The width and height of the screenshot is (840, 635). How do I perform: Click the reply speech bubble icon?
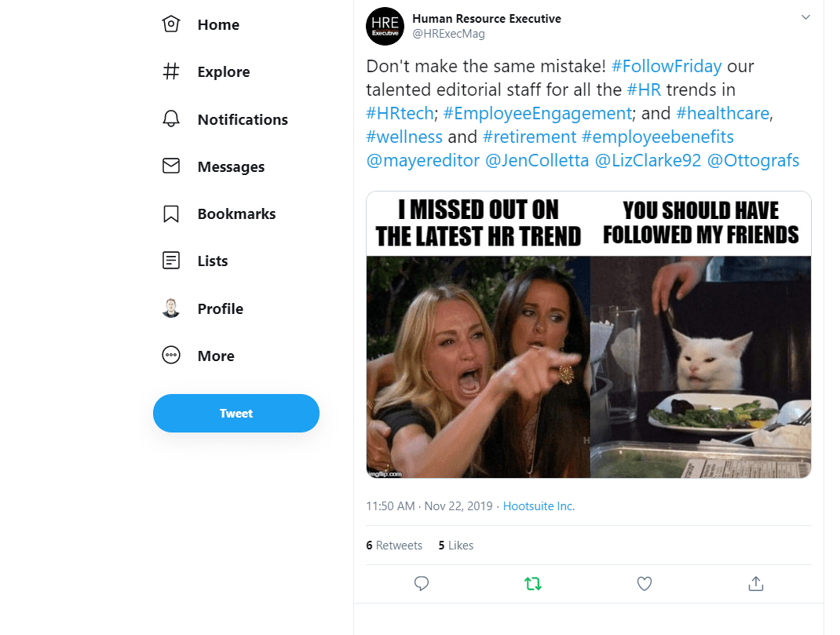click(422, 583)
